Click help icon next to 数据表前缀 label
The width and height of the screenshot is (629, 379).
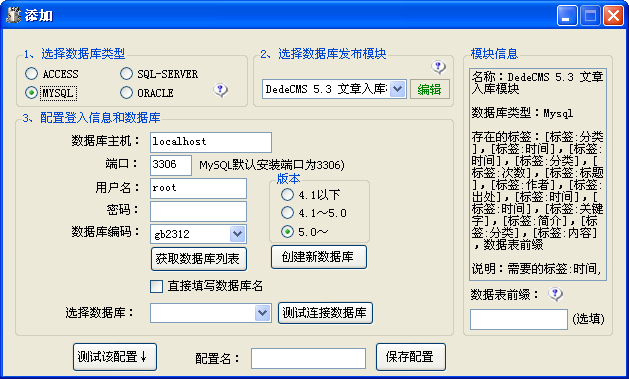pyautogui.click(x=555, y=294)
